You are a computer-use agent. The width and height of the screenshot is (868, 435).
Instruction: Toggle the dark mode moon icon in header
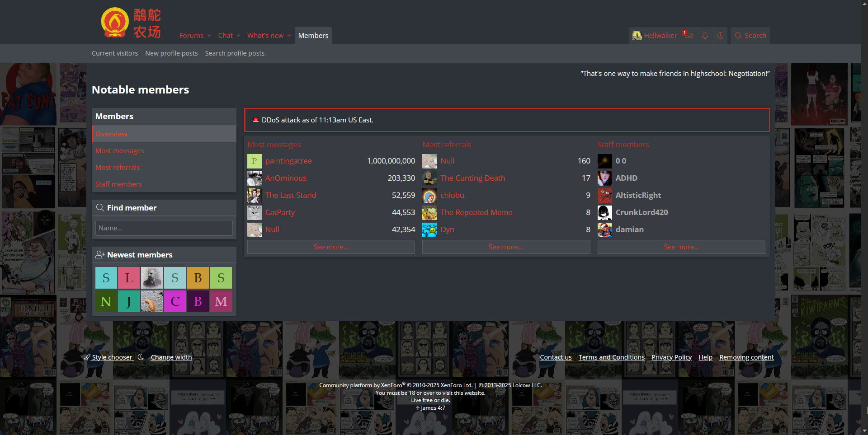tap(720, 35)
